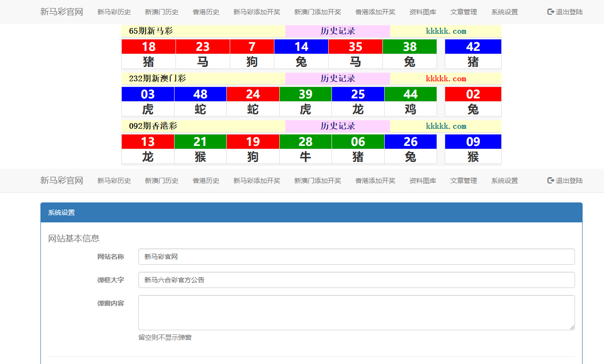Open 资料图库 from the lower navbar

pyautogui.click(x=422, y=181)
